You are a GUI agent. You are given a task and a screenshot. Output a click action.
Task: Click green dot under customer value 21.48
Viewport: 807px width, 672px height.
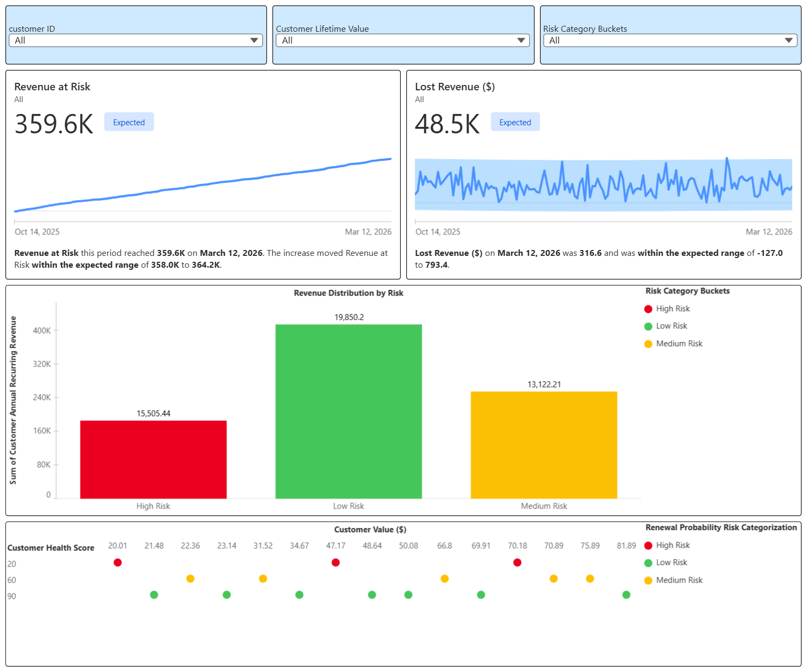(154, 595)
